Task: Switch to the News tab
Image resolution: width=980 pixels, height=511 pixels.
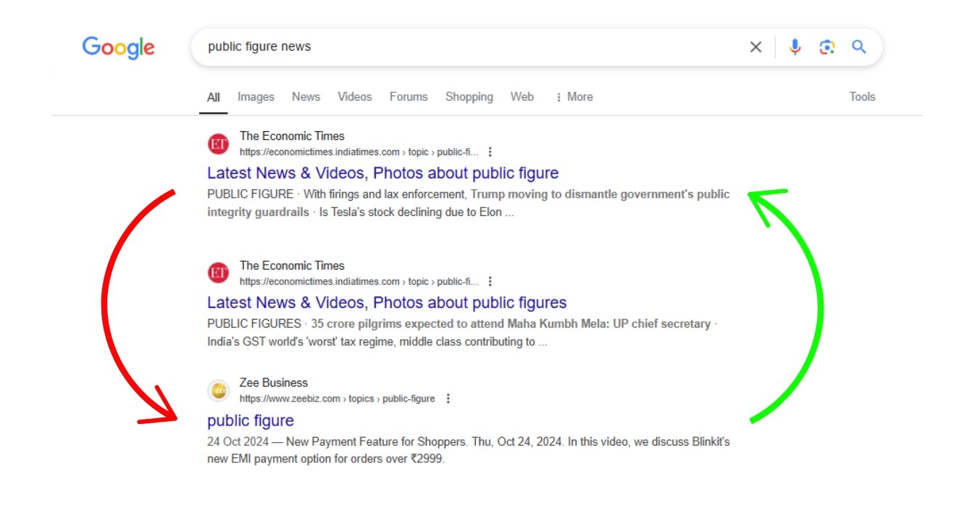Action: tap(306, 97)
